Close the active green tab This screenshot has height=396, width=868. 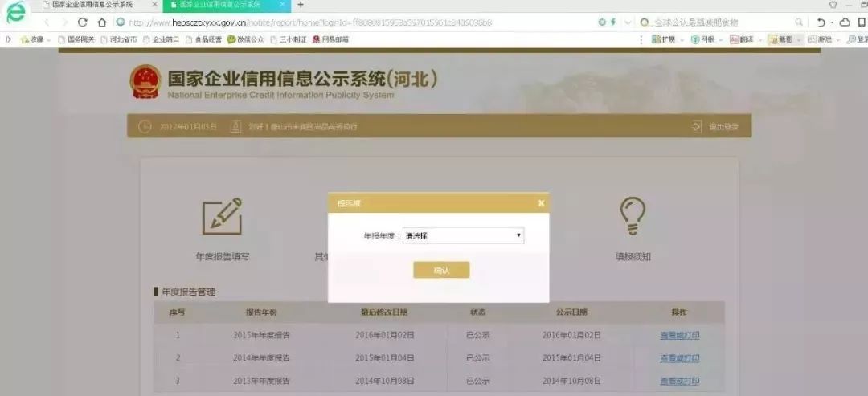point(283,5)
